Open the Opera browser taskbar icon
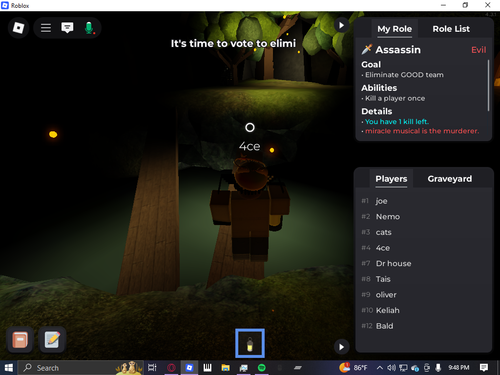Screen dimensions: 500x375 pos(171,368)
